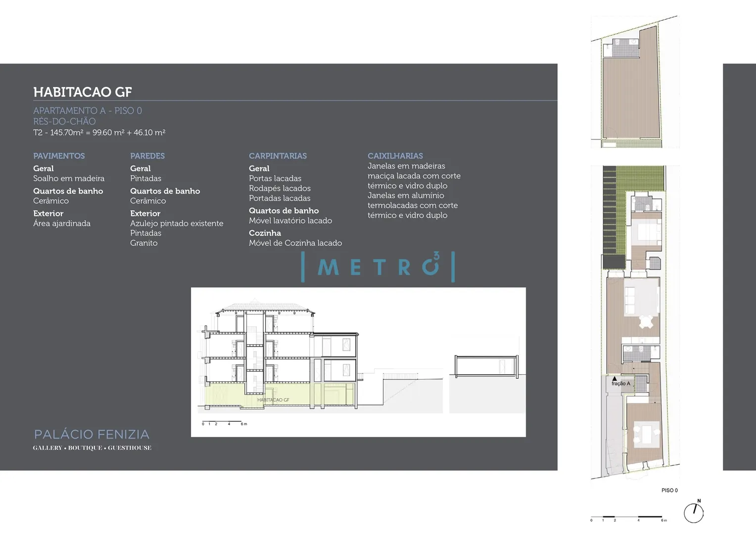Click the 'PAREDES' heading
The image size is (756, 534).
point(147,156)
